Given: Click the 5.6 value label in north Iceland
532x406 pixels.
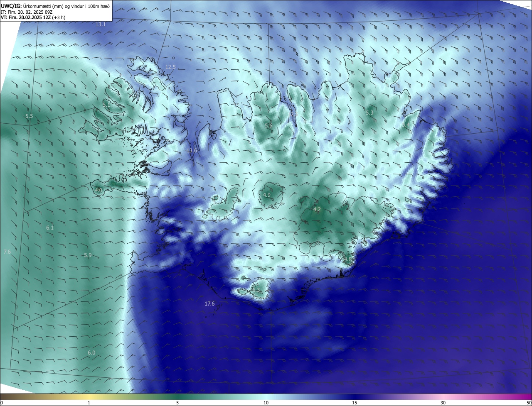Looking at the screenshot, I should [x=268, y=125].
